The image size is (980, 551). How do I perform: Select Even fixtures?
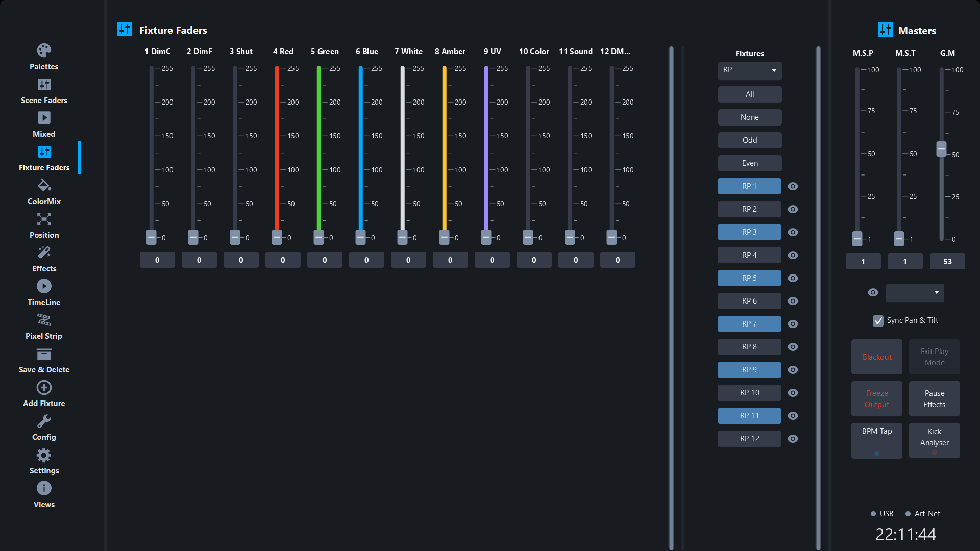pos(749,163)
